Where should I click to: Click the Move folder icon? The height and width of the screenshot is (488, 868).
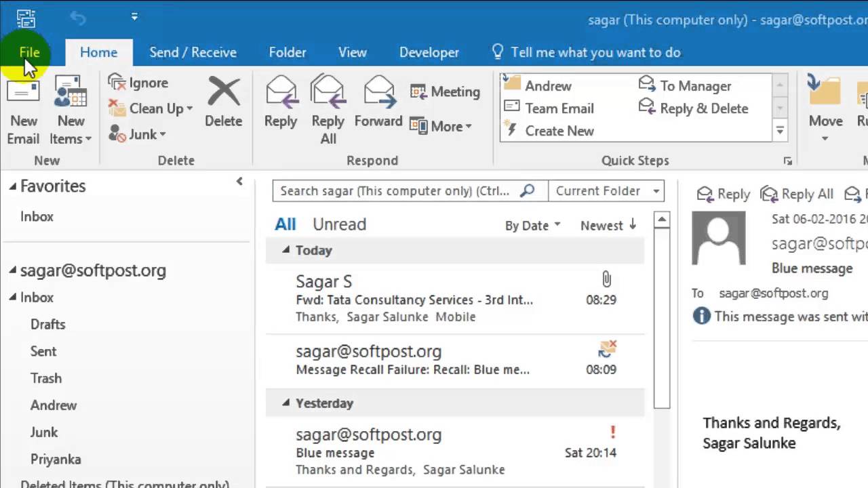click(825, 91)
